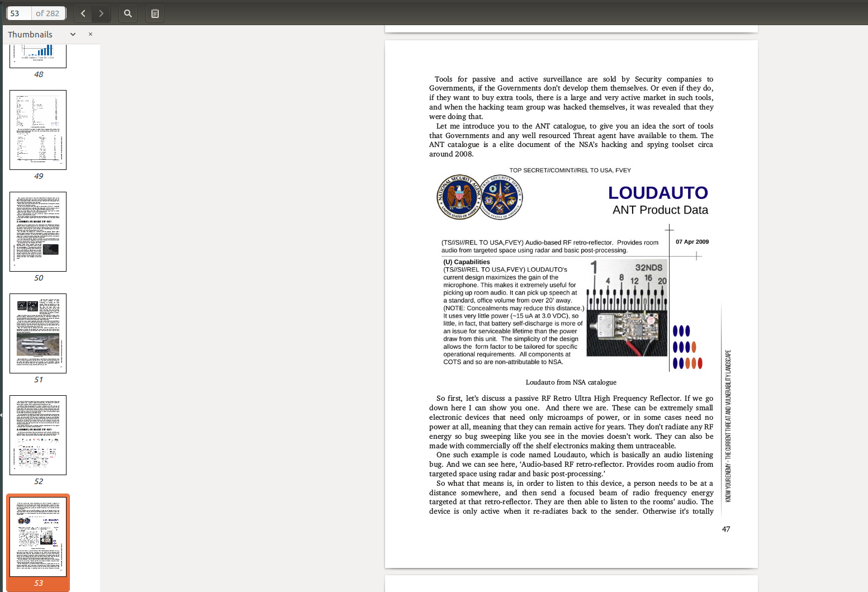Click the page number field showing 53
The width and height of the screenshot is (868, 592).
point(19,13)
